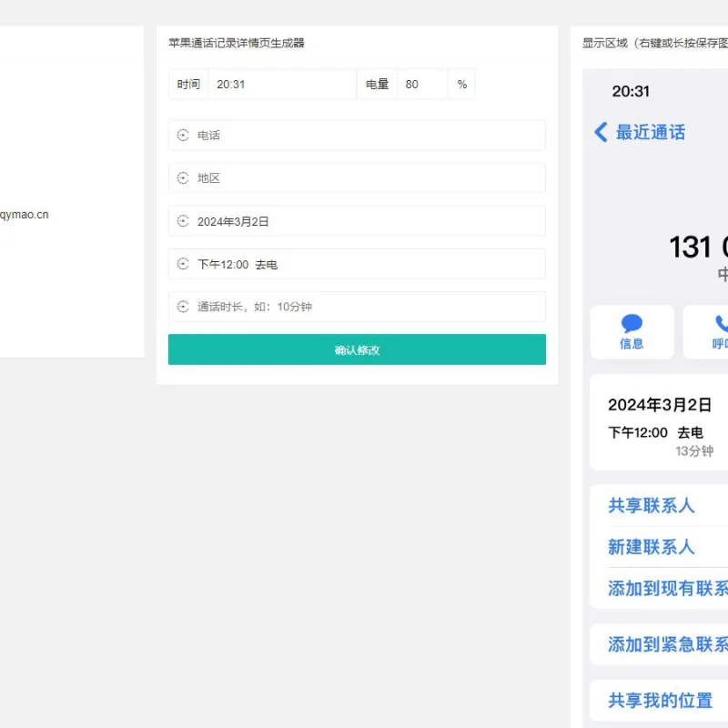Image resolution: width=728 pixels, height=728 pixels.
Task: Click 添加到紧急联系人 row in preview
Action: point(659,644)
